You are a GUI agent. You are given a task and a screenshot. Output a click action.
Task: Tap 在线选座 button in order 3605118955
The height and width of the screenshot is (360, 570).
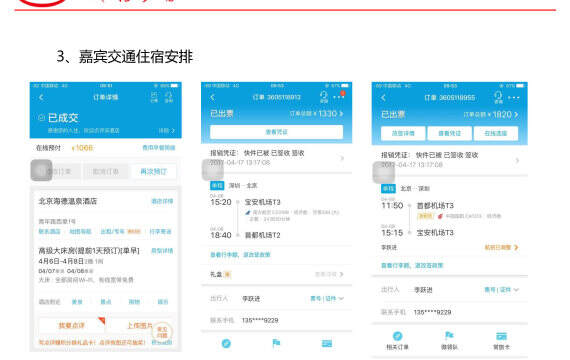click(x=496, y=133)
